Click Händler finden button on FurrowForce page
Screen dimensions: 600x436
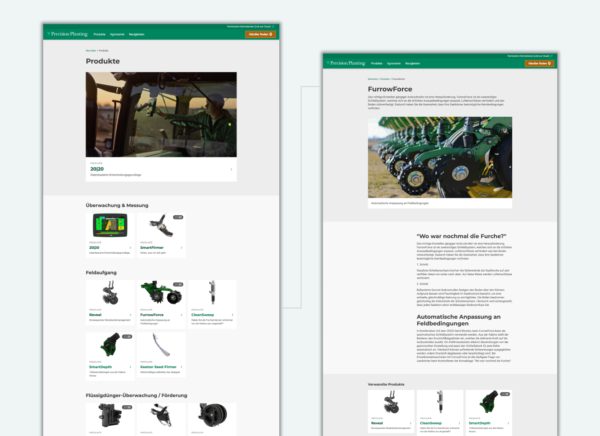[539, 64]
